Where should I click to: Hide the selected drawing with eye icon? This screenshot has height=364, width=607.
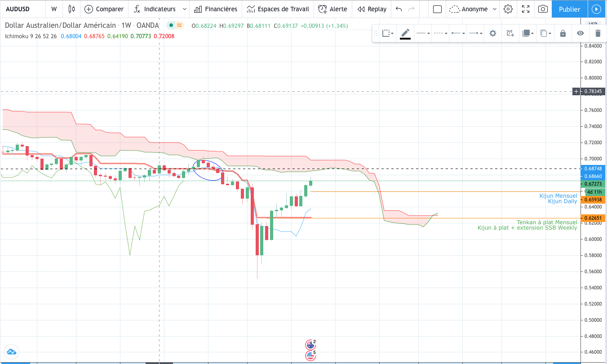(580, 33)
